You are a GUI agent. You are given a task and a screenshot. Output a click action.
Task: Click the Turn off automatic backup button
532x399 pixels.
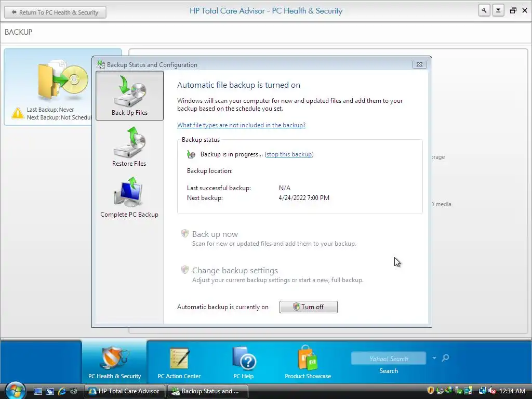click(309, 307)
